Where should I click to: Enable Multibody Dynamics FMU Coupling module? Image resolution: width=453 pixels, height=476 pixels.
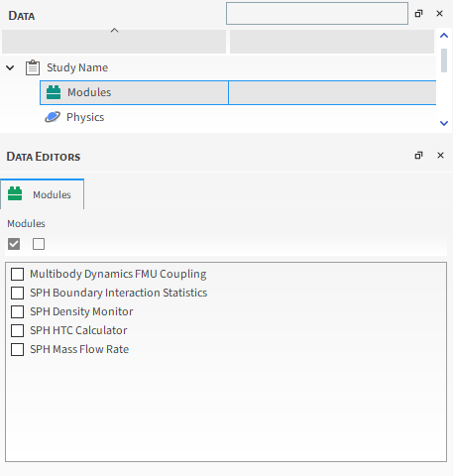coord(17,274)
